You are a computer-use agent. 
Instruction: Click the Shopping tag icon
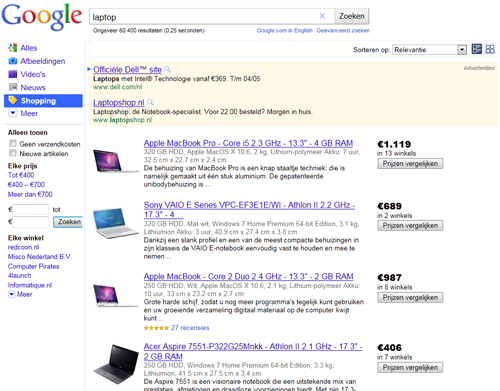pyautogui.click(x=13, y=100)
